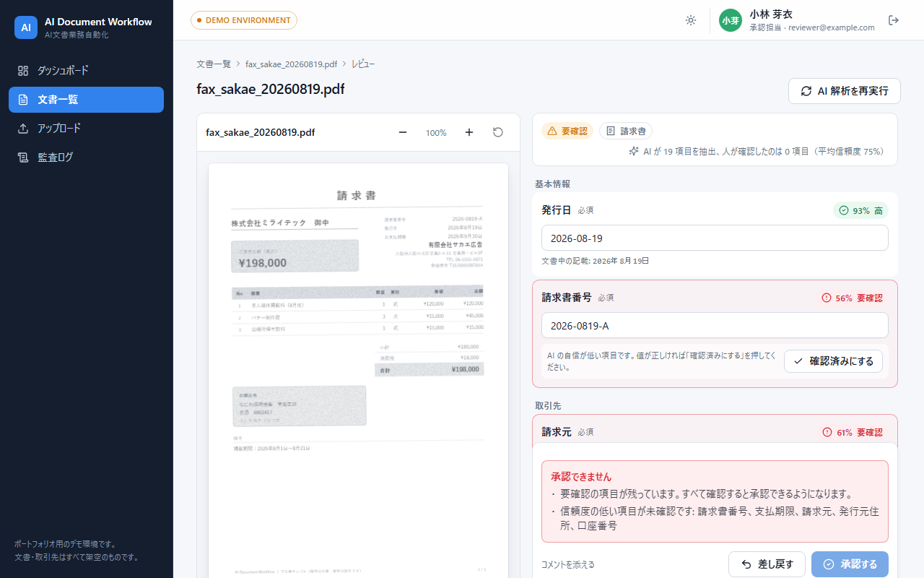
Task: Go to アップロード in the sidebar
Action: 87,129
